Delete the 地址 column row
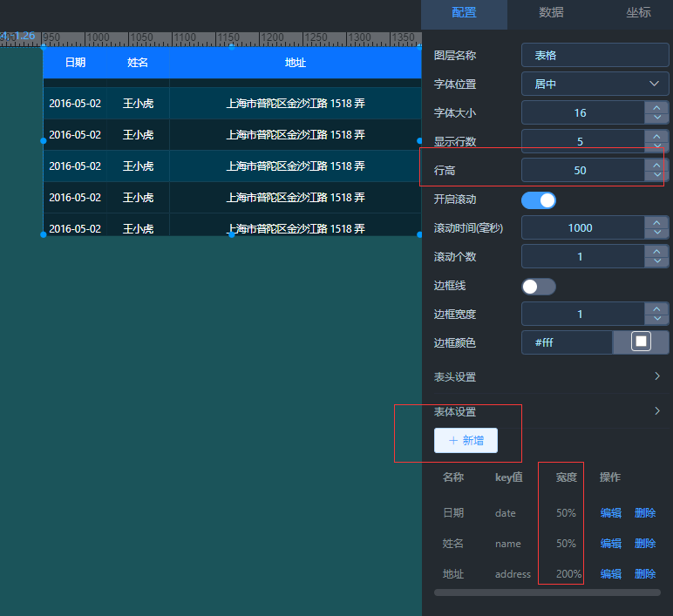The height and width of the screenshot is (616, 673). [x=645, y=574]
